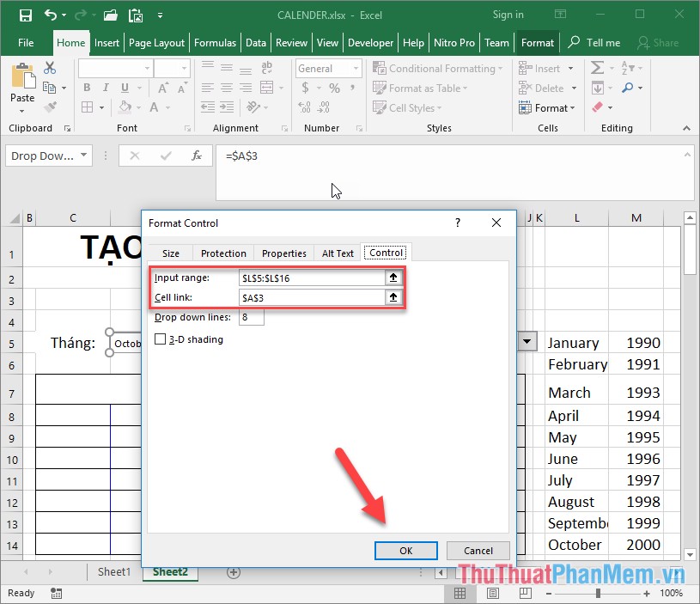Viewport: 700px width, 604px height.
Task: Open the Data ribbon tab
Action: 256,42
